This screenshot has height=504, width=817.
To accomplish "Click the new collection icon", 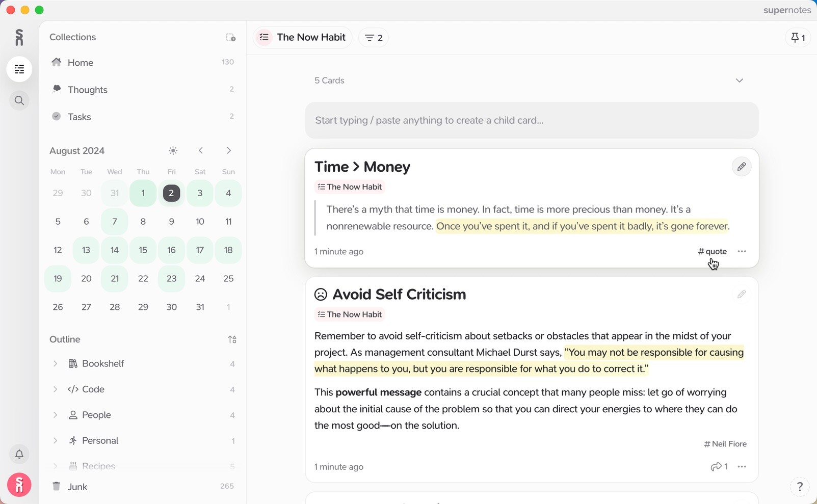I will tap(230, 38).
